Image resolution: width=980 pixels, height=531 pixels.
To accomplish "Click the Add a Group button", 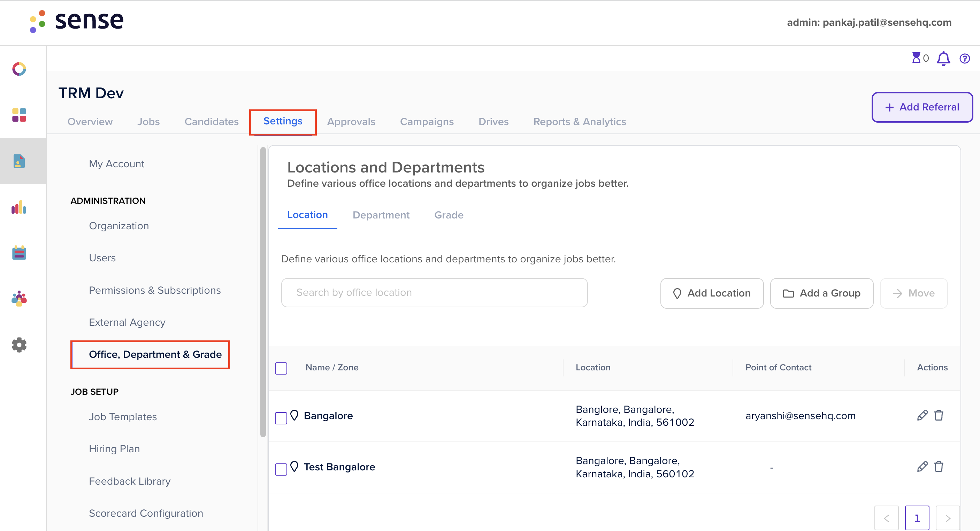I will click(x=821, y=293).
